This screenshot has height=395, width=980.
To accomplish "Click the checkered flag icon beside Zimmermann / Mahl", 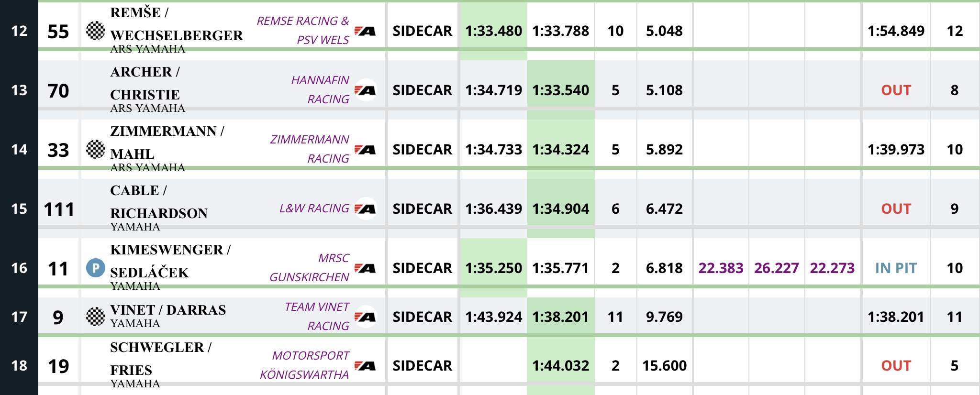I will pos(96,149).
